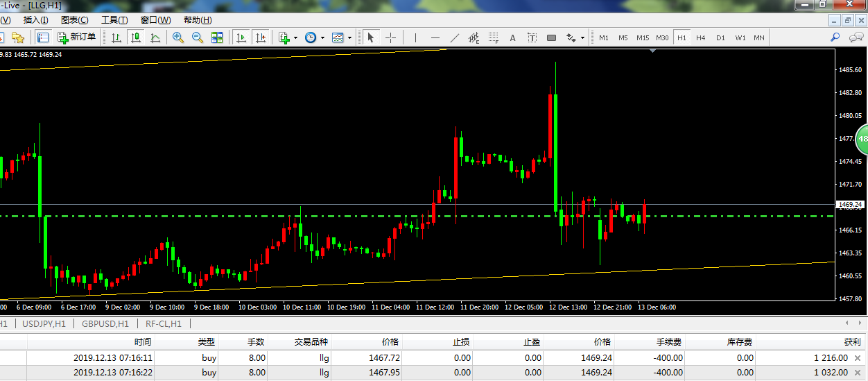Switch chart to bar chart mode
The image size is (868, 381).
tap(116, 37)
